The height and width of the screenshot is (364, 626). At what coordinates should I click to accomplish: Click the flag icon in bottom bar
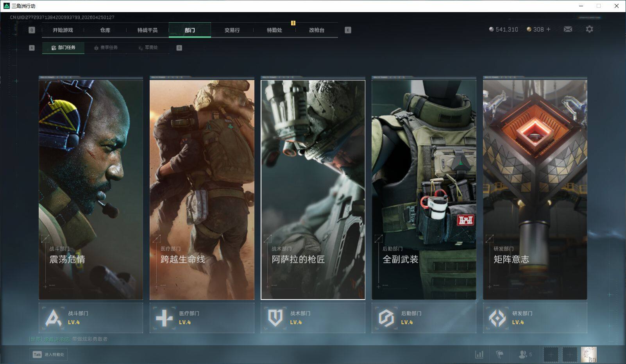tap(499, 355)
